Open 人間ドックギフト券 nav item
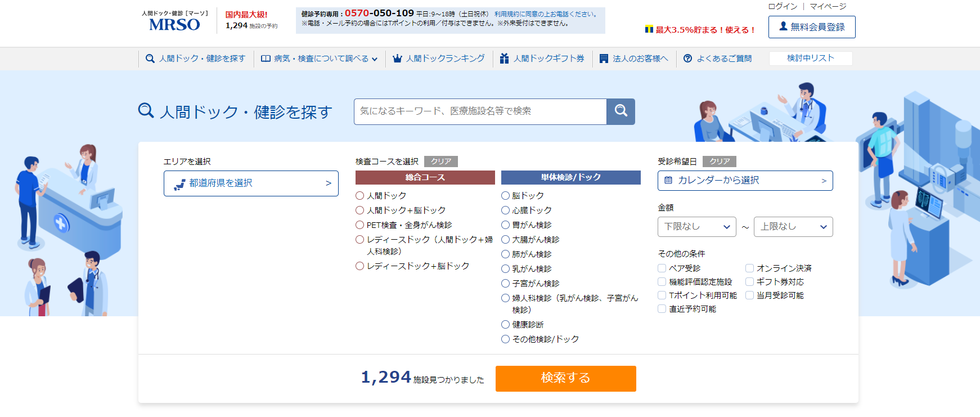This screenshot has height=417, width=980. pyautogui.click(x=542, y=59)
